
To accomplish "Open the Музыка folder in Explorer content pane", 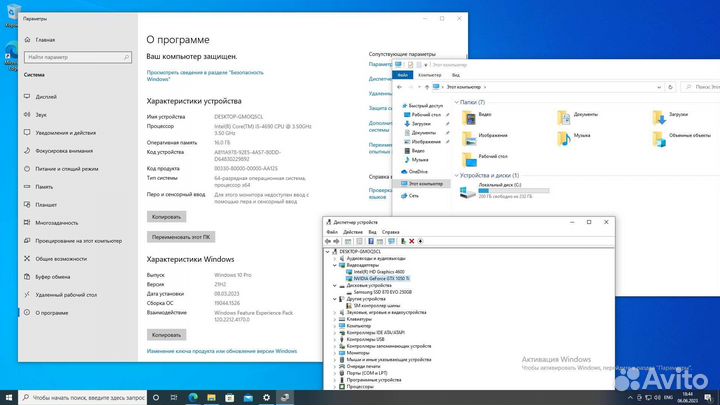I will (x=574, y=138).
